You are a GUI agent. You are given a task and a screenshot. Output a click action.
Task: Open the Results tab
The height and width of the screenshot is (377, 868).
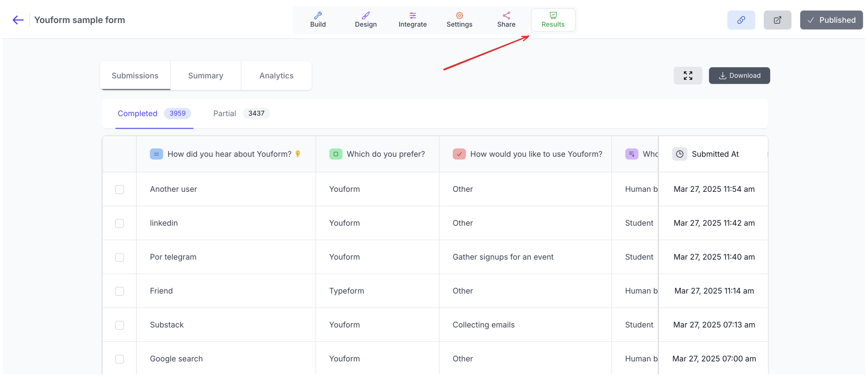pos(553,20)
